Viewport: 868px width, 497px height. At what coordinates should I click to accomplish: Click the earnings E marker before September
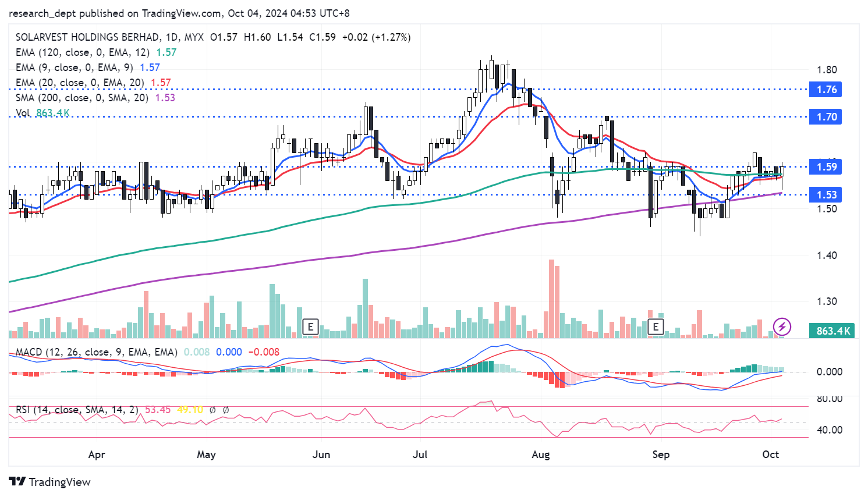point(656,326)
